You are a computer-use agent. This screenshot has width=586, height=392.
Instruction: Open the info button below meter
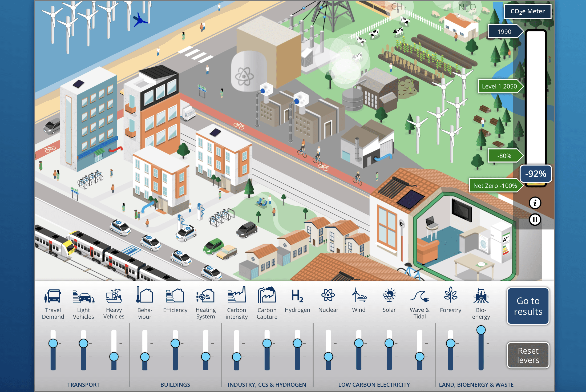tap(535, 203)
